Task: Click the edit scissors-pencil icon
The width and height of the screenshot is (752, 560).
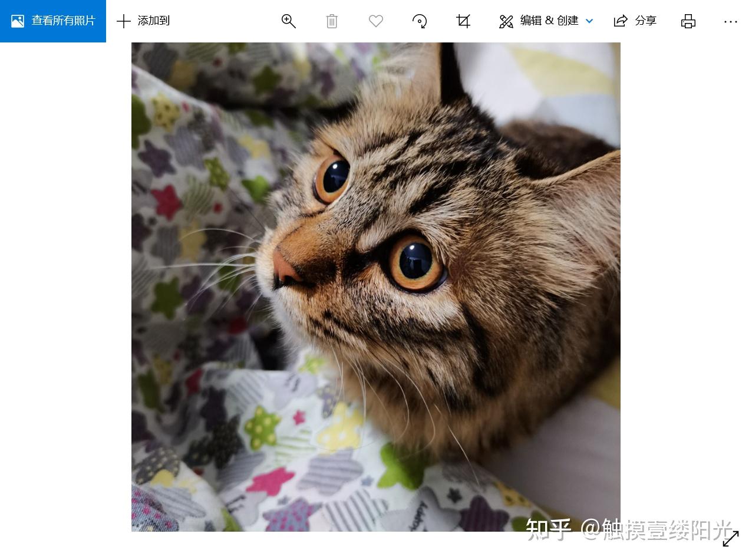Action: click(506, 21)
